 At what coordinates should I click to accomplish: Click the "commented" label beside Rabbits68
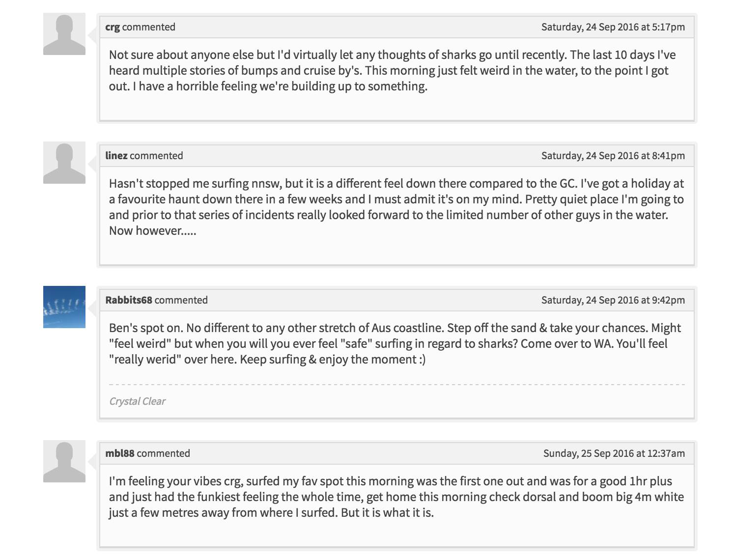coord(181,300)
